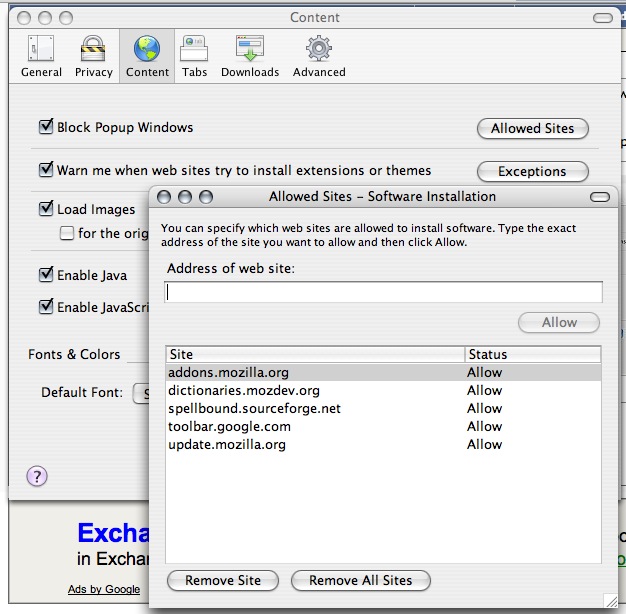Open the Exceptions list for software installation

[x=533, y=172]
